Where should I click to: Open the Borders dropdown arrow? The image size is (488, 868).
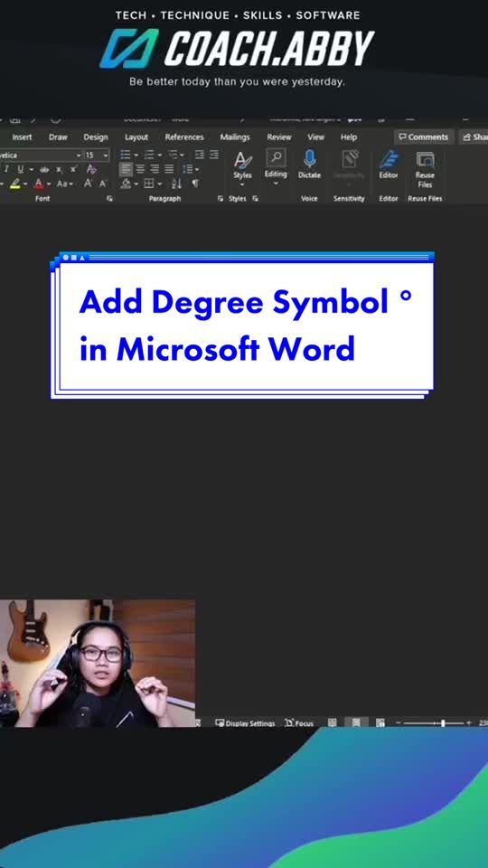[160, 184]
